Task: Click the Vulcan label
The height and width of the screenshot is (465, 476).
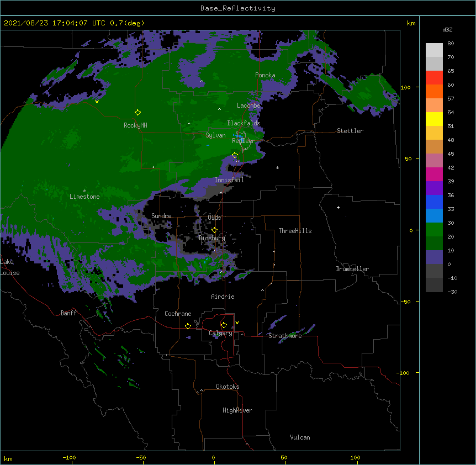Action: tap(300, 437)
